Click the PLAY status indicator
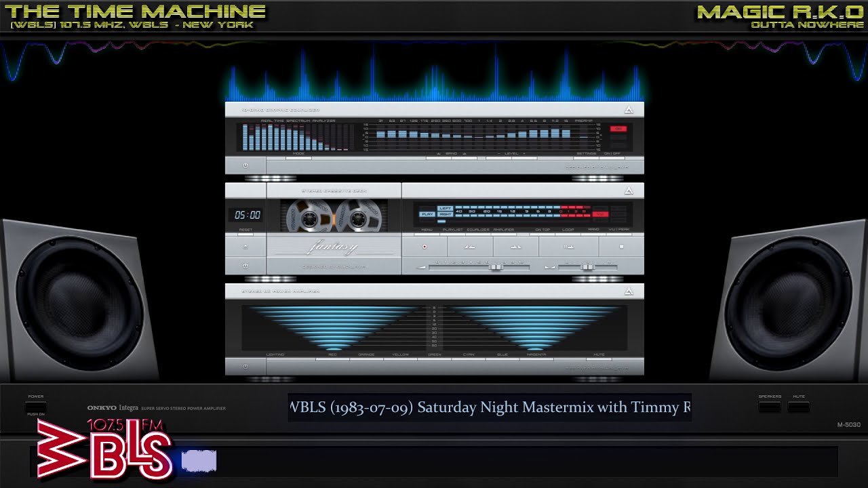This screenshot has height=488, width=868. point(427,214)
